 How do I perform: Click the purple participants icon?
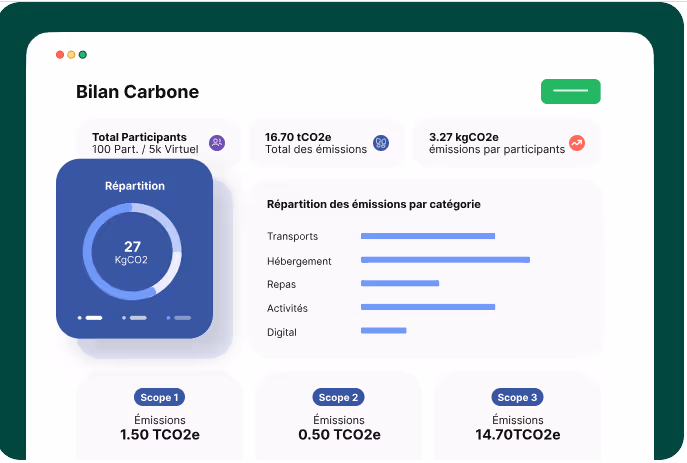(217, 143)
